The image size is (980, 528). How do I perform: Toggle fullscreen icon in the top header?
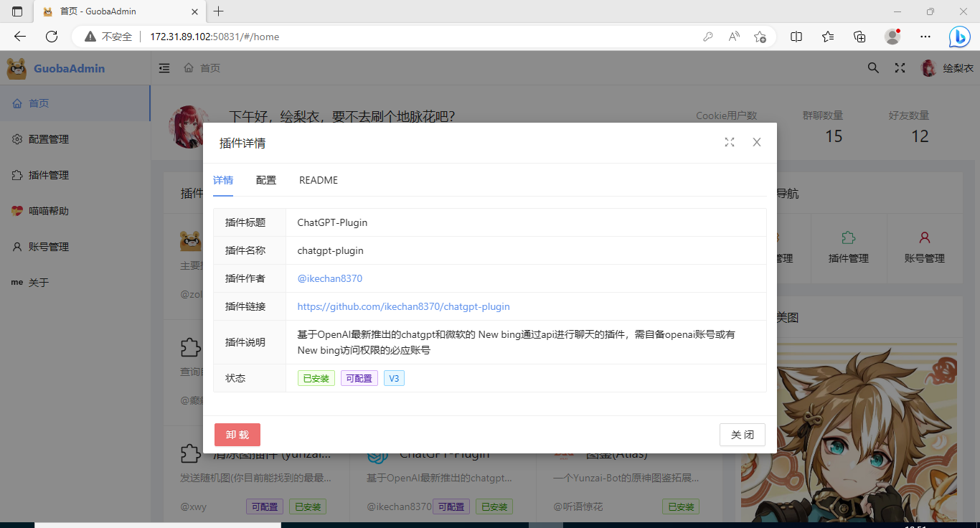pos(900,68)
